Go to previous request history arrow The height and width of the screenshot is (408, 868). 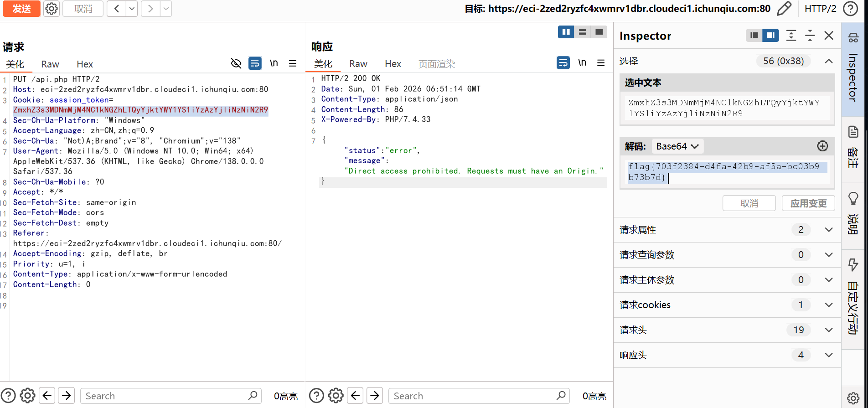pyautogui.click(x=117, y=9)
